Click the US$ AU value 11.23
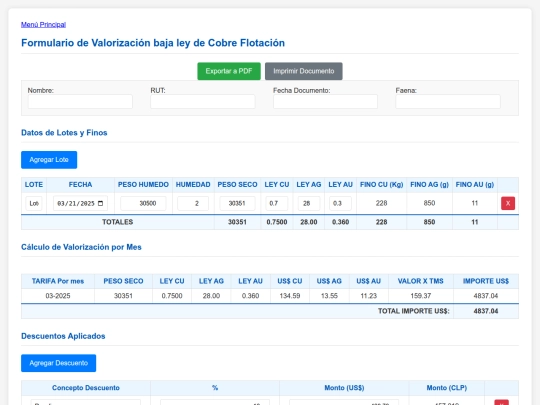Screen dimensions: 540x405 point(368,296)
